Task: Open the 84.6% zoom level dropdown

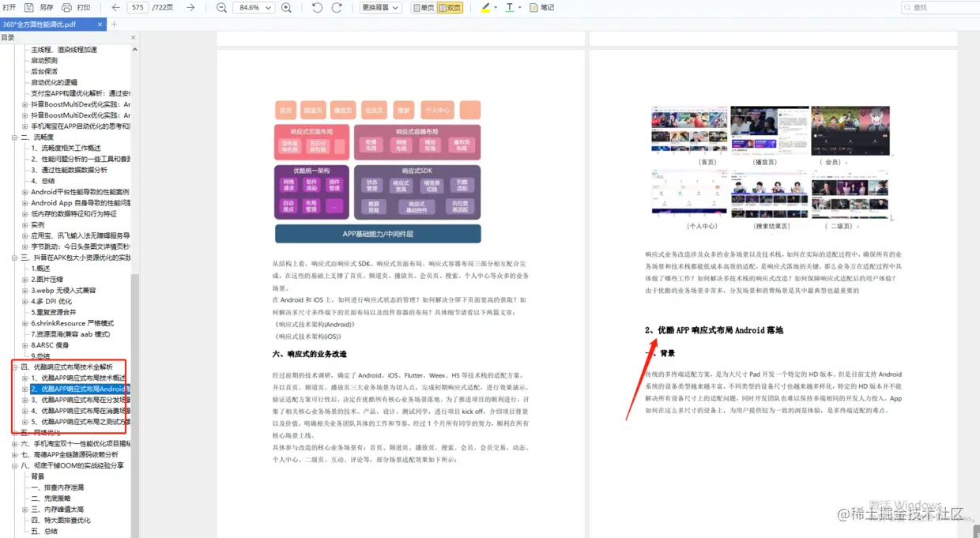Action: (254, 7)
